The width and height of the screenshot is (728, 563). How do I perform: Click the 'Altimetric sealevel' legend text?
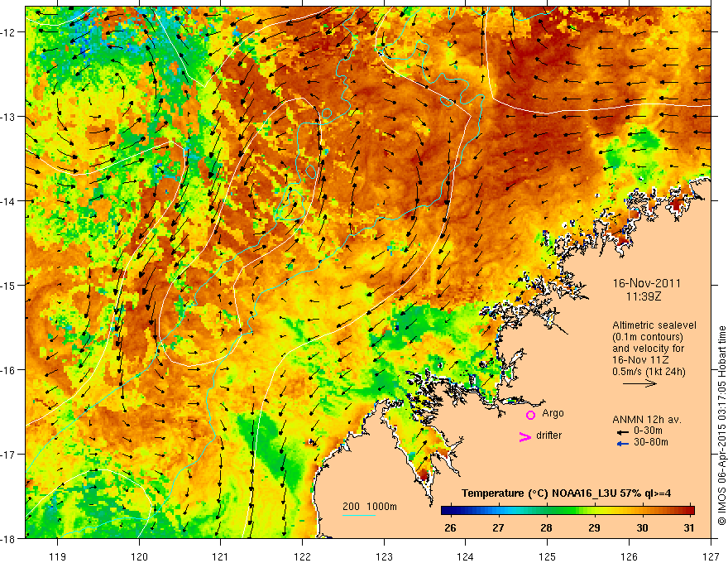click(654, 325)
